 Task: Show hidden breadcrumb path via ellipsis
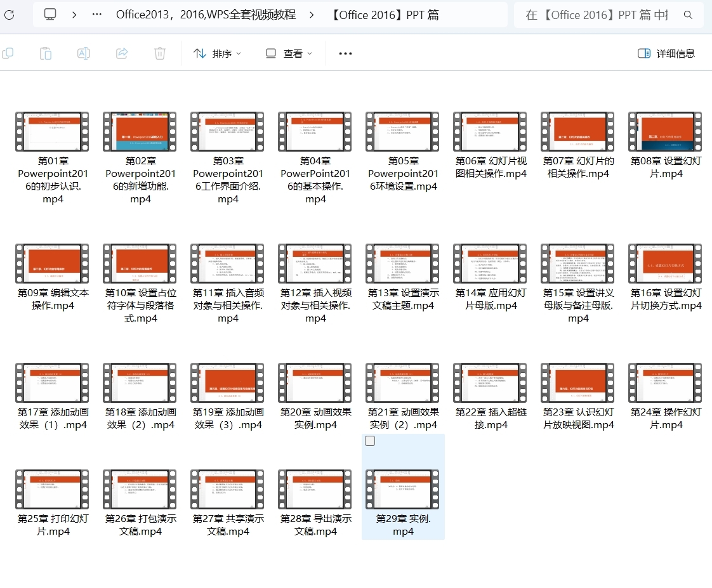point(96,15)
